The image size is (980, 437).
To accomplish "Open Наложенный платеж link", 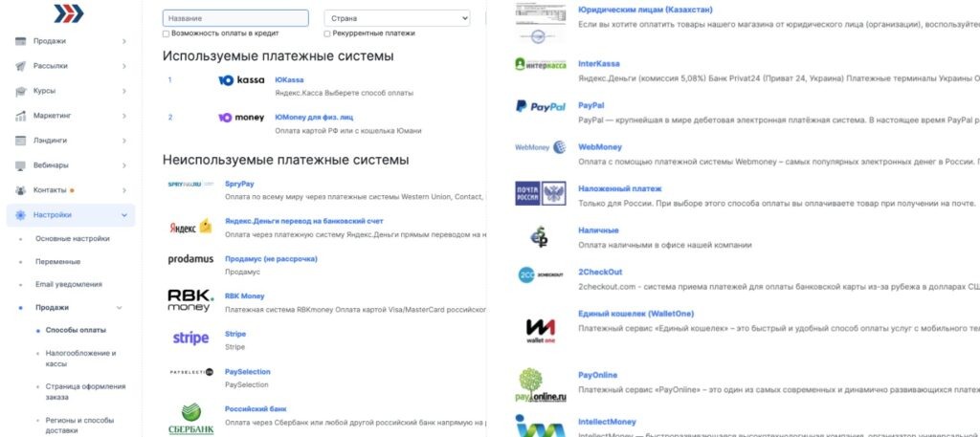I will (620, 188).
